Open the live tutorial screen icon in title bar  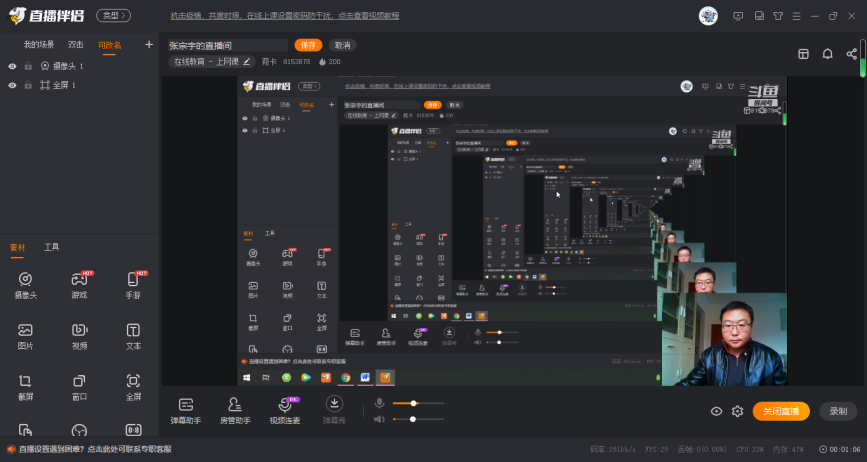(x=738, y=16)
